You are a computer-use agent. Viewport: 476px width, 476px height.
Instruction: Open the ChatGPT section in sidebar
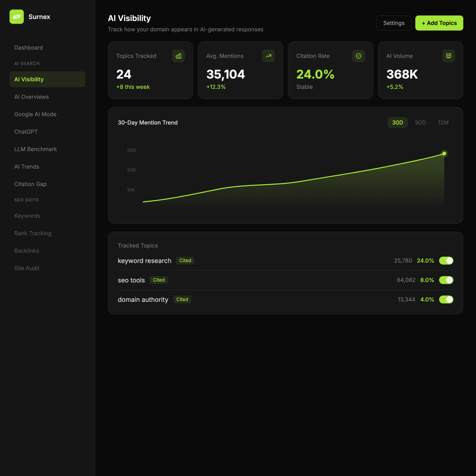pos(26,131)
